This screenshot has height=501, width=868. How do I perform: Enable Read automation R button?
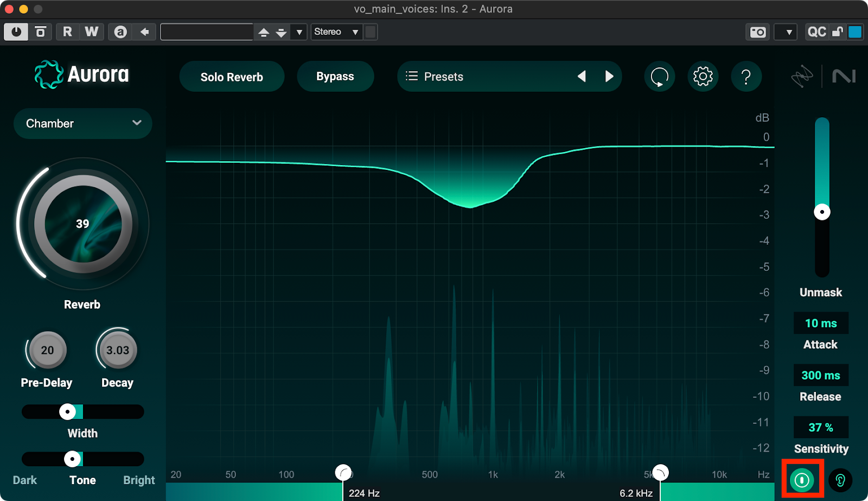click(67, 32)
